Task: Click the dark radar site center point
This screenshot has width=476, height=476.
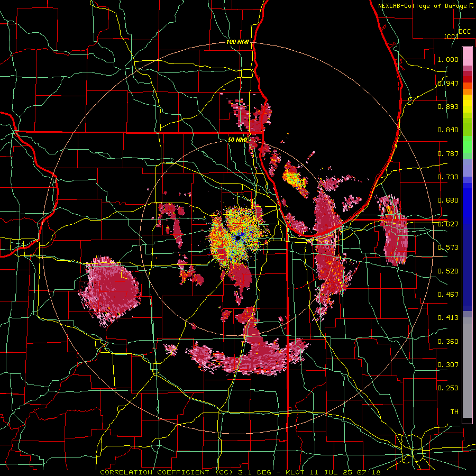Action: (239, 239)
